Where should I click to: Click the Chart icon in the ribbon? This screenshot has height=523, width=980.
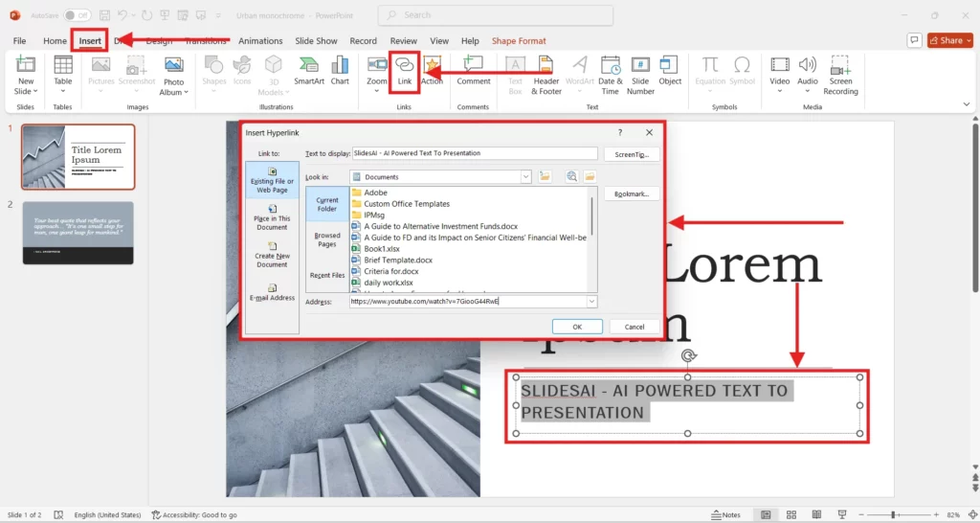pos(340,70)
